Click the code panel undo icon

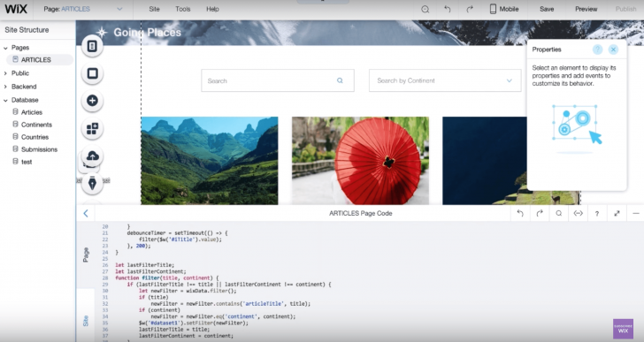(520, 213)
